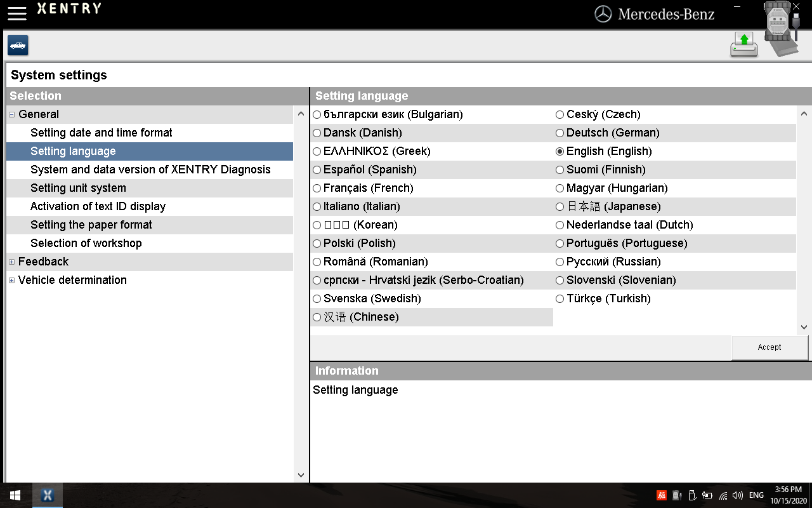Expand the Feedback tree node
This screenshot has width=812, height=508.
point(12,262)
